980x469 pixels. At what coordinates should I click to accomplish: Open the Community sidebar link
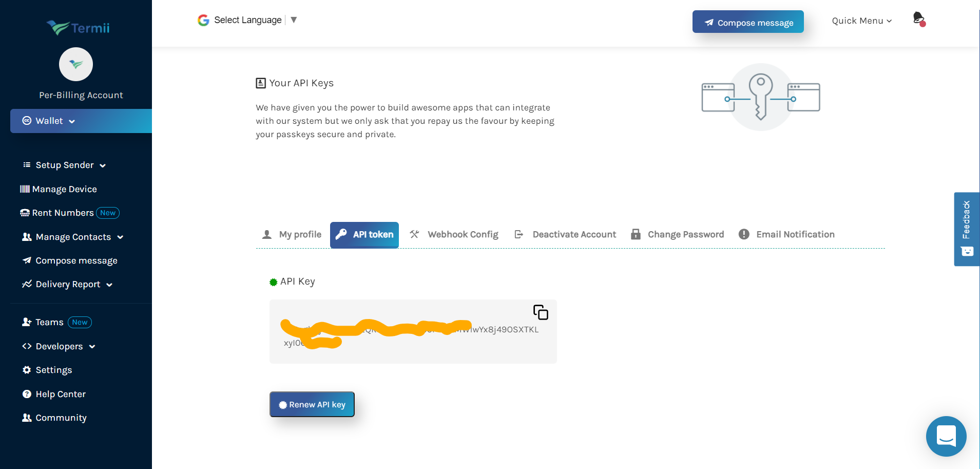tap(61, 418)
